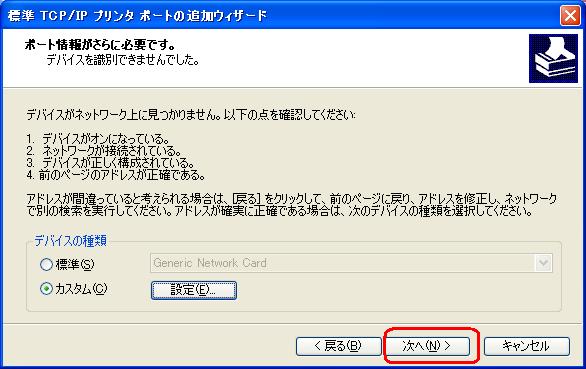This screenshot has height=369, width=586.
Task: Click the デバイスを識別できませんでした subheading
Action: (x=123, y=60)
